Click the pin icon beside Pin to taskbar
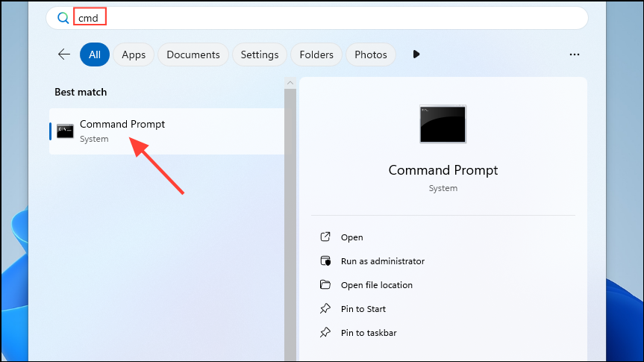The height and width of the screenshot is (362, 644). pyautogui.click(x=325, y=332)
